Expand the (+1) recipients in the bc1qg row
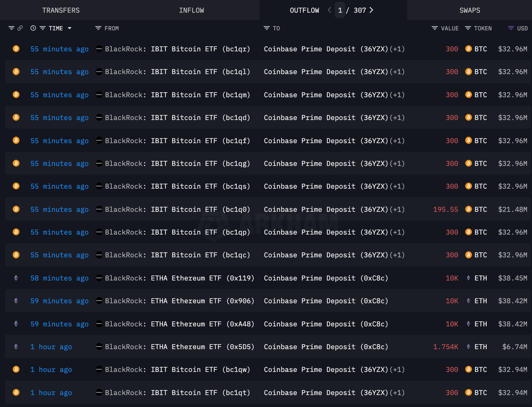The width and height of the screenshot is (532, 407). coord(397,164)
